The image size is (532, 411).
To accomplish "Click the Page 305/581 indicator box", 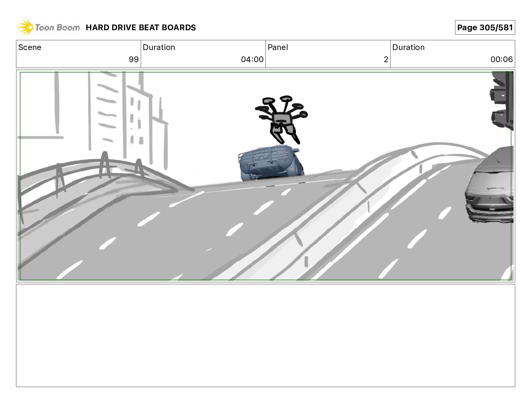I will (x=485, y=28).
